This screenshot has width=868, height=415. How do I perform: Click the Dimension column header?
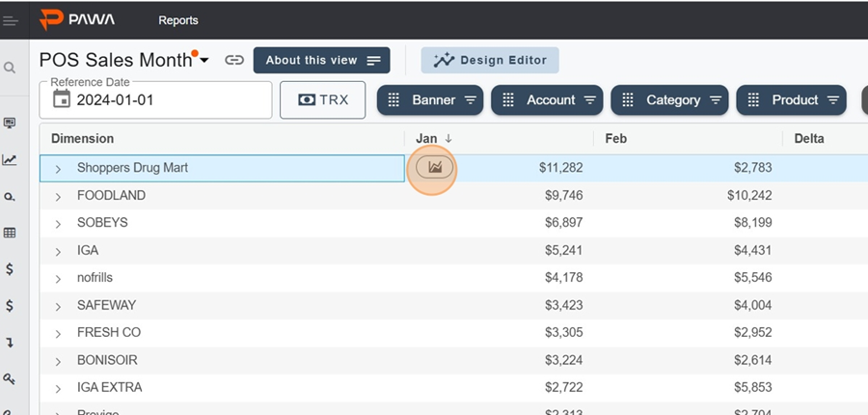(83, 139)
